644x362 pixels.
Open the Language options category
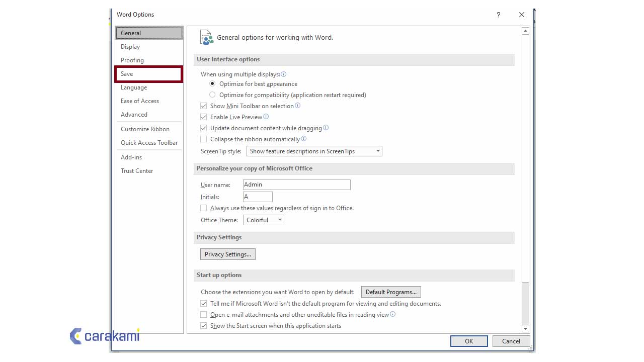tap(149, 87)
